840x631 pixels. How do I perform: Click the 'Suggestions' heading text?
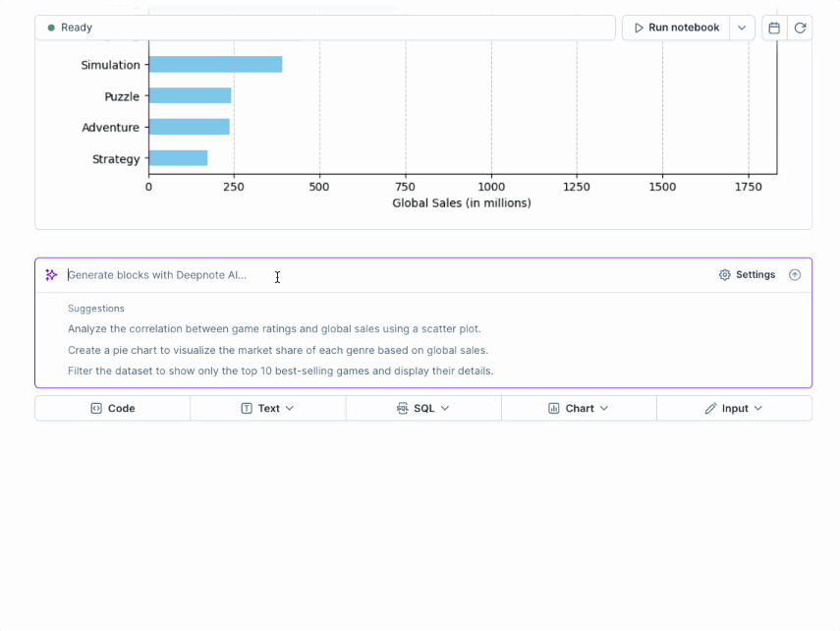point(96,309)
